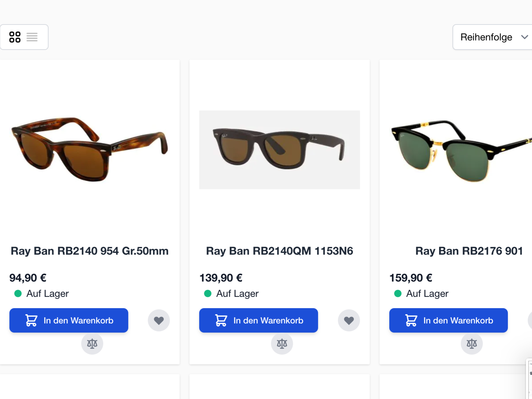Screen dimensions: 532x399
Task: Click cart icon in first Warenkorb button
Action: (31, 320)
